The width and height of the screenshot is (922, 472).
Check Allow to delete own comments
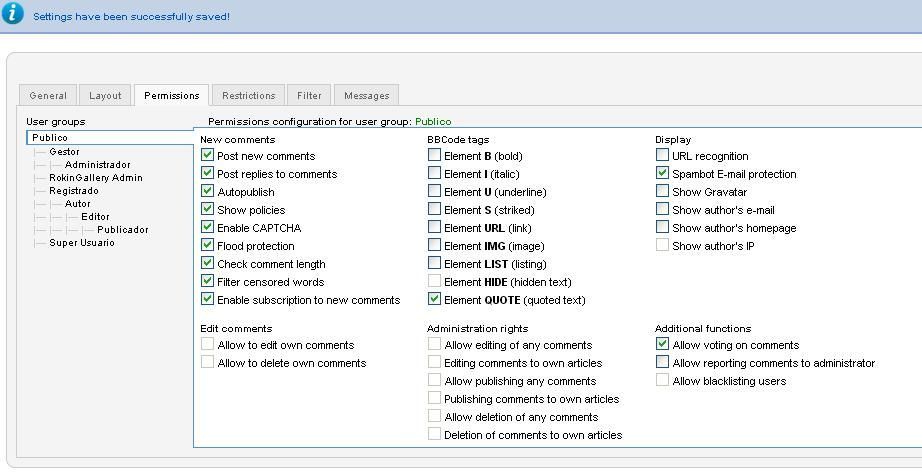click(207, 362)
